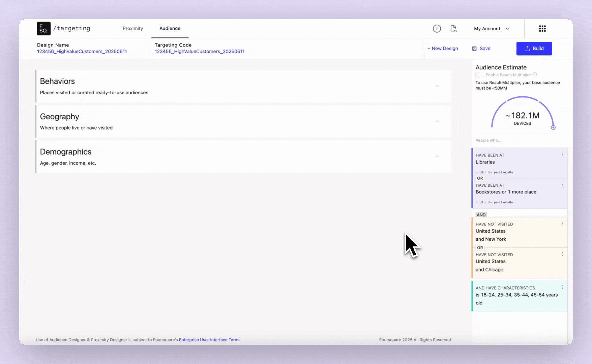The height and width of the screenshot is (364, 592).
Task: Click the AND operator badge
Action: coord(481,215)
